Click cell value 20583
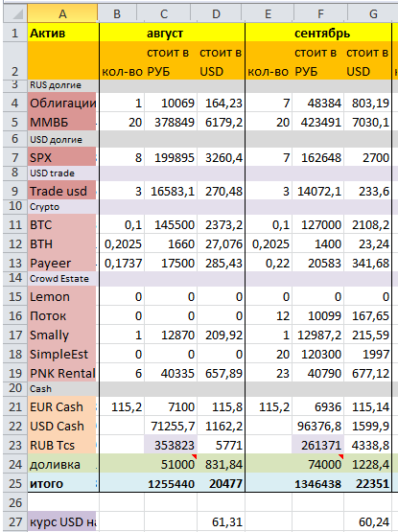398x532 pixels. pyautogui.click(x=317, y=263)
